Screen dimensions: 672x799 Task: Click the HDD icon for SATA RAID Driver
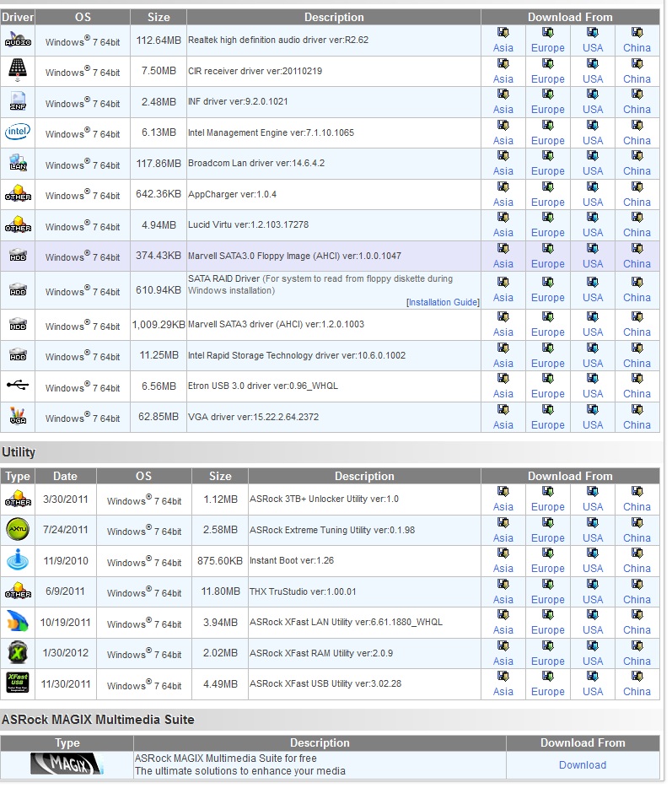[18, 289]
